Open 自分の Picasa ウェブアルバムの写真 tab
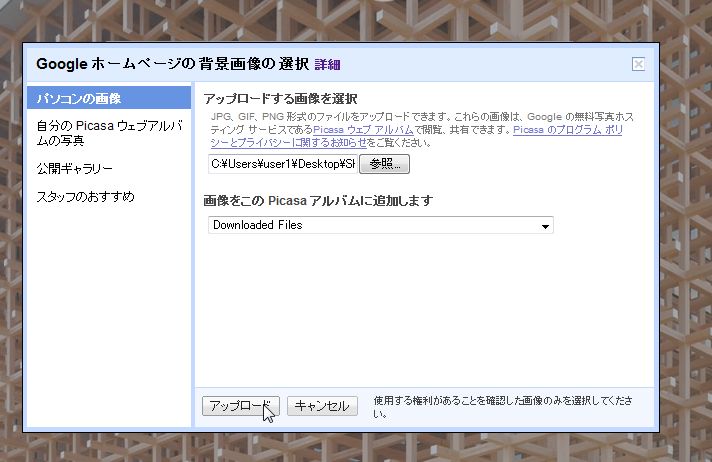 (109, 133)
